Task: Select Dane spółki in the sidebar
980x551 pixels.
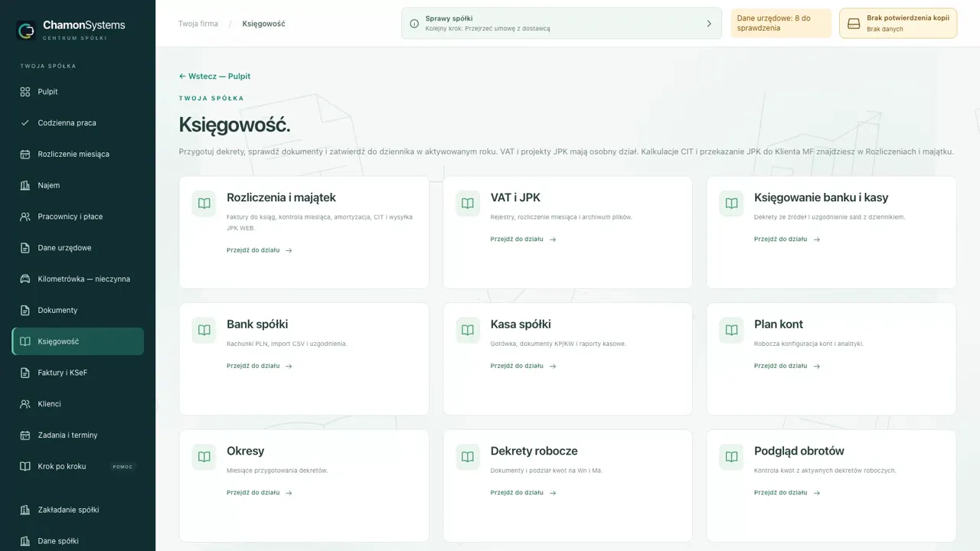Action: coord(78,541)
